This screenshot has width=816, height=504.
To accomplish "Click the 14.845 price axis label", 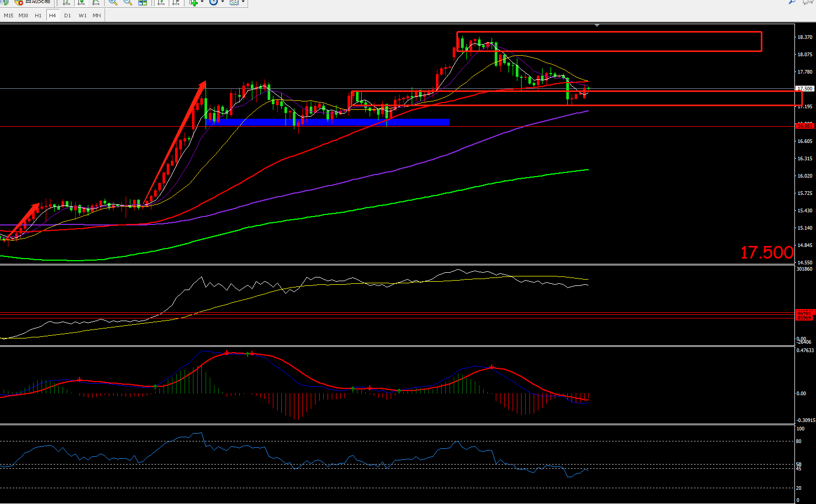I will tap(804, 245).
